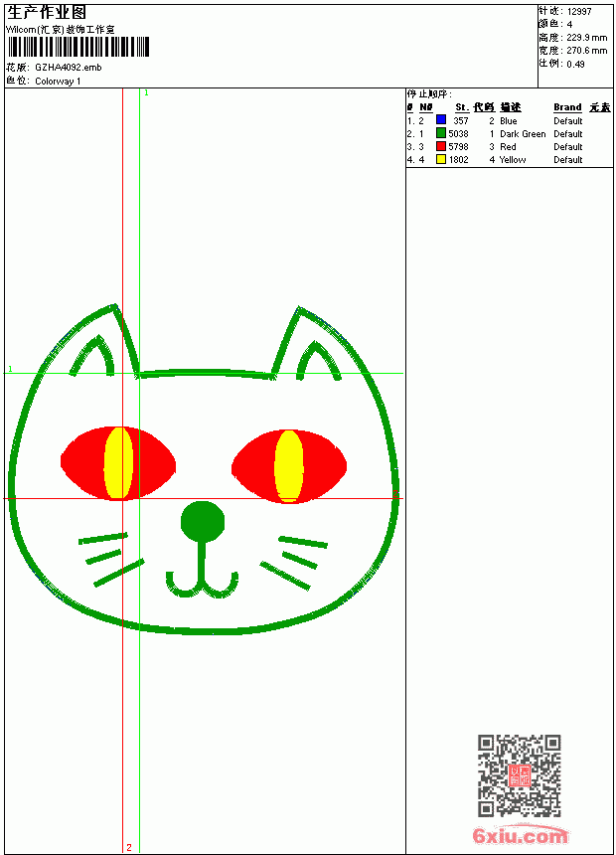Click the cat's green mouth curve

click(x=203, y=585)
